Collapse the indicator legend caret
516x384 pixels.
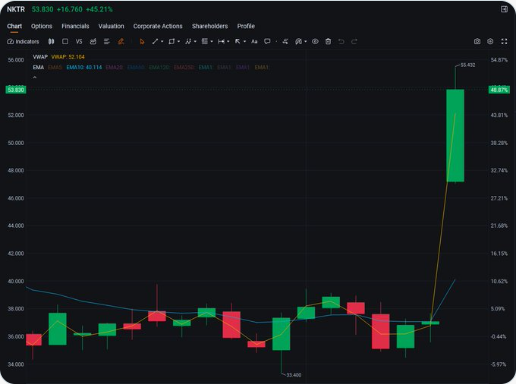(x=35, y=77)
